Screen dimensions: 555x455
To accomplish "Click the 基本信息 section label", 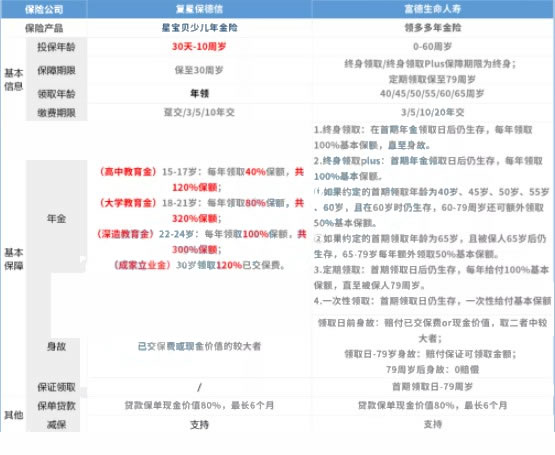I will click(x=13, y=80).
